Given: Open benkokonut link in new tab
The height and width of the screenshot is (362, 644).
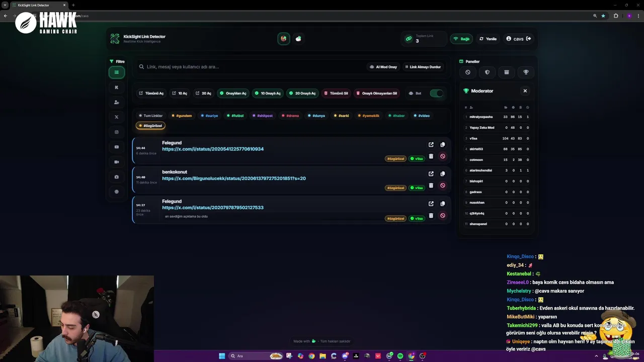Looking at the screenshot, I should pyautogui.click(x=431, y=174).
